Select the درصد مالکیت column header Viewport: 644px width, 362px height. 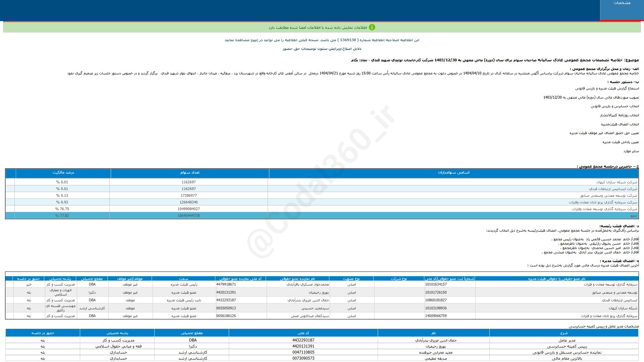click(63, 173)
